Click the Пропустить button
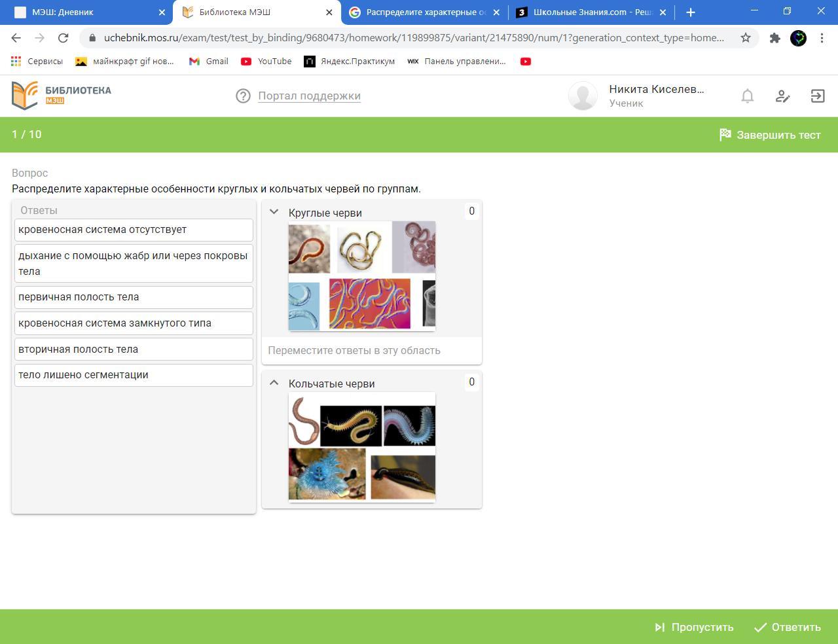The height and width of the screenshot is (644, 838). (694, 627)
